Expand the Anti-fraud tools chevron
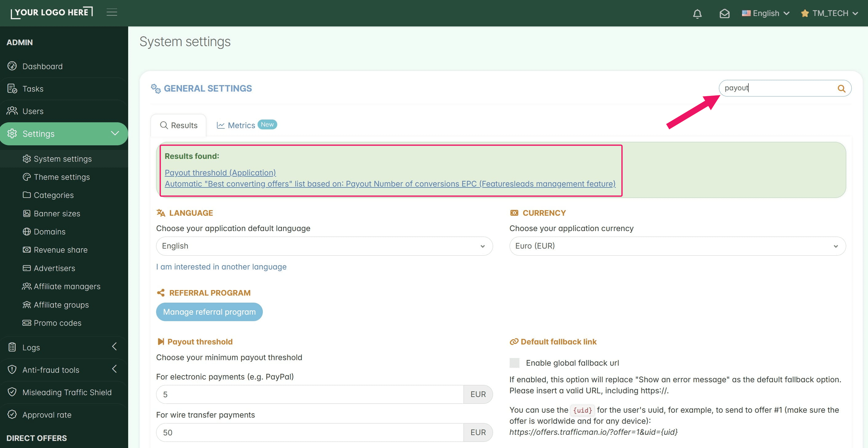 [x=115, y=369]
